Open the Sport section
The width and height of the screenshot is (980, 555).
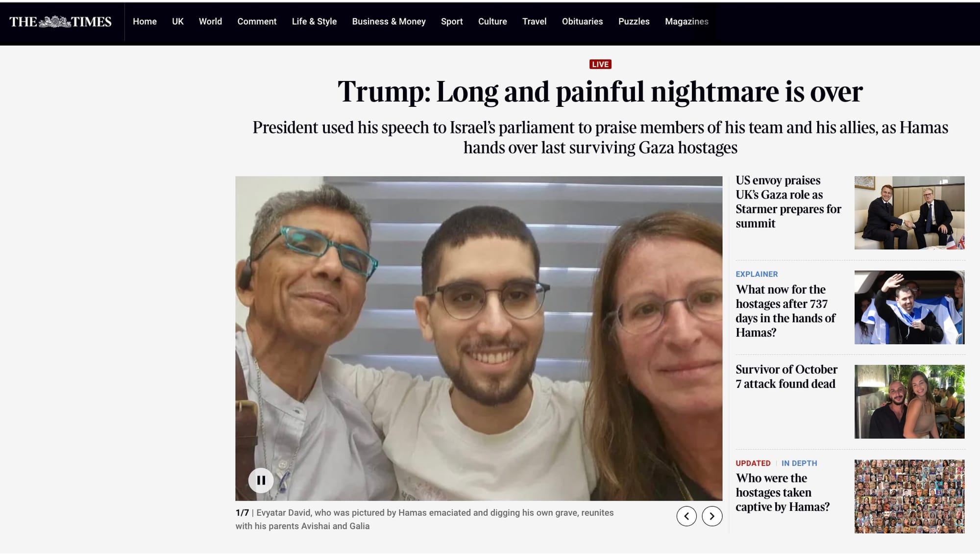click(452, 22)
